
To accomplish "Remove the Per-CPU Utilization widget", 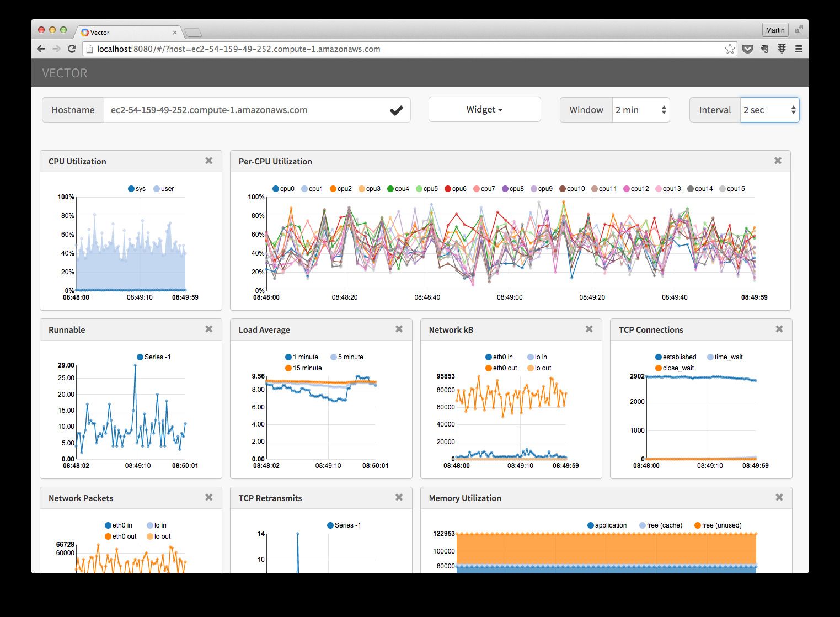I will tap(778, 161).
